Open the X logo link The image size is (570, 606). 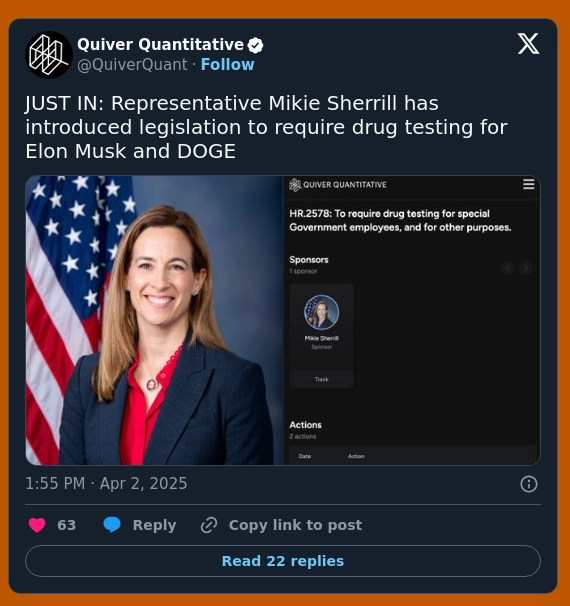[528, 44]
